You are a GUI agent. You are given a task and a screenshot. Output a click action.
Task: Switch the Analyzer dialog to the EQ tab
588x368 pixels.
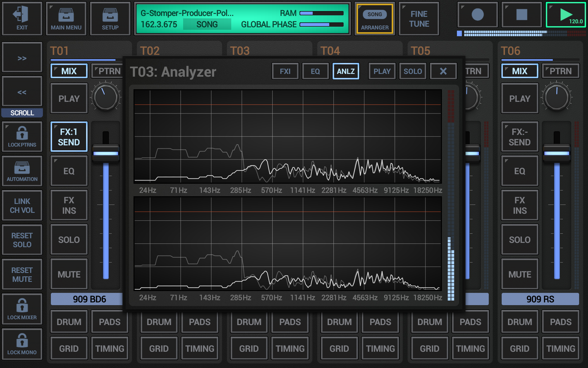coord(315,71)
